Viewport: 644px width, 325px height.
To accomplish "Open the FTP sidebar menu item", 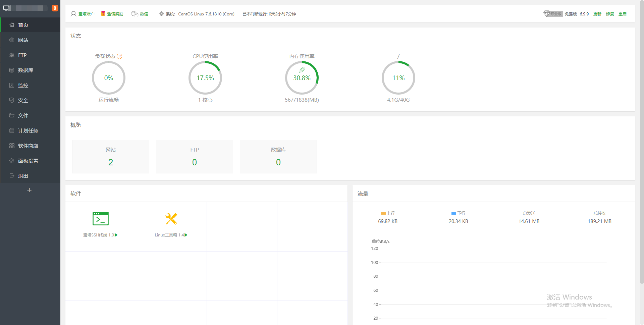I will [x=30, y=55].
